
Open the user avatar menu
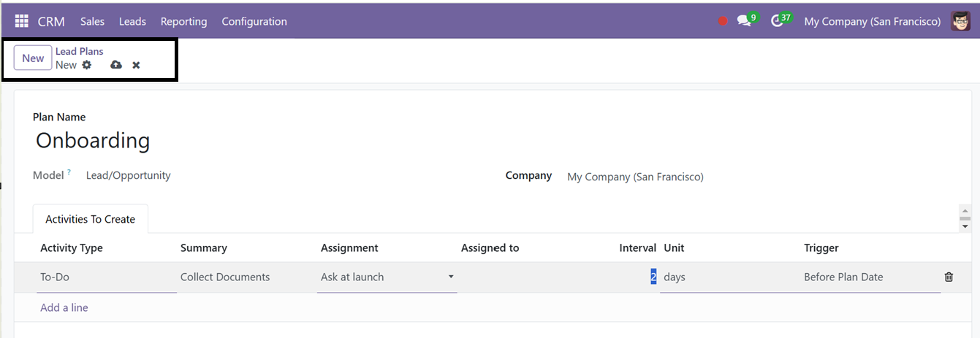(x=960, y=21)
